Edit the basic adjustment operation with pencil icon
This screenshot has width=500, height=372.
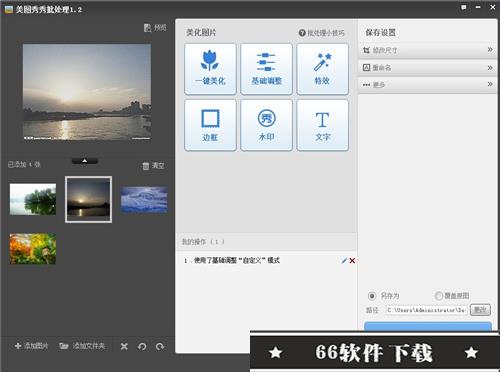pyautogui.click(x=344, y=261)
